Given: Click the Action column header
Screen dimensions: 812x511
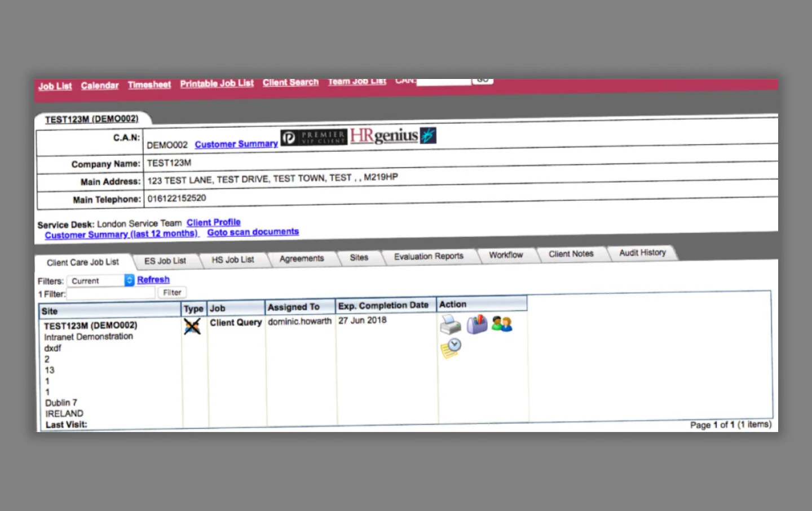Looking at the screenshot, I should [482, 304].
